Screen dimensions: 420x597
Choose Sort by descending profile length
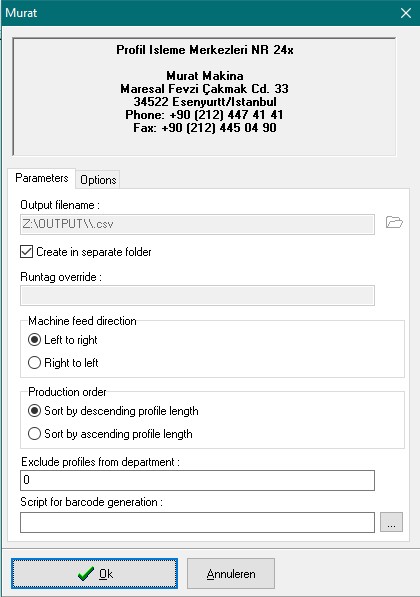tap(113, 411)
